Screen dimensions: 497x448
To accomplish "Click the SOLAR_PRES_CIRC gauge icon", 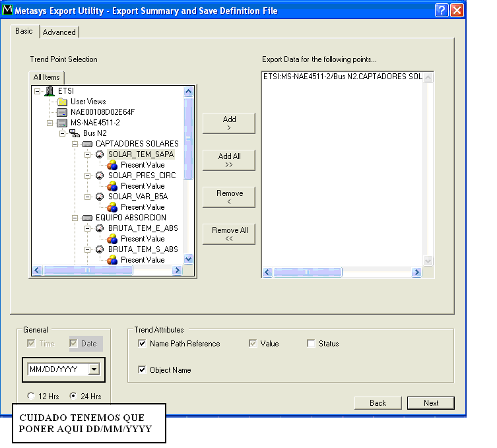I will (100, 176).
